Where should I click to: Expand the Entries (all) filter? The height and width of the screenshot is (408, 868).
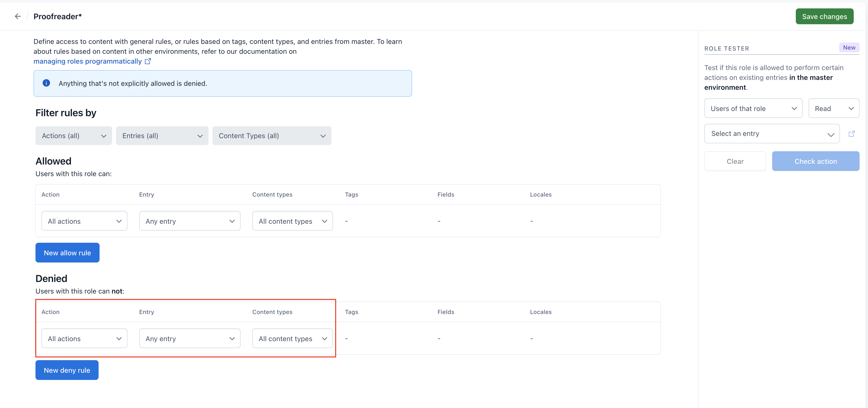(162, 136)
